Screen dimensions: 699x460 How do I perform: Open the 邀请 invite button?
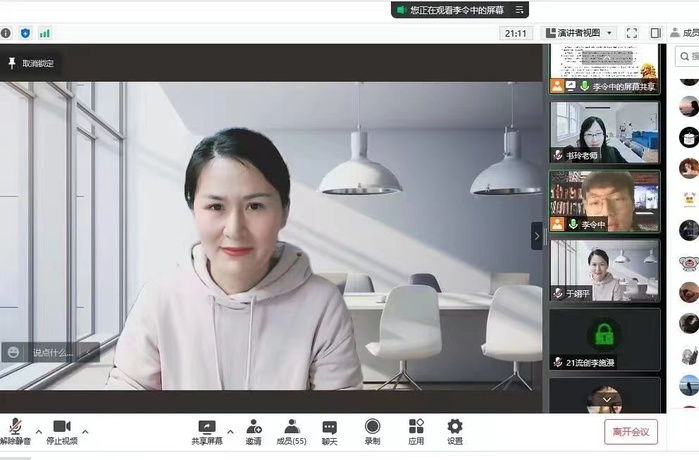pos(254,432)
